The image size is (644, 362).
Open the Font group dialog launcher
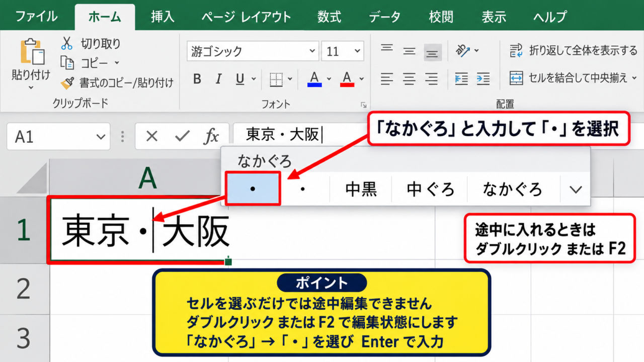tap(363, 105)
